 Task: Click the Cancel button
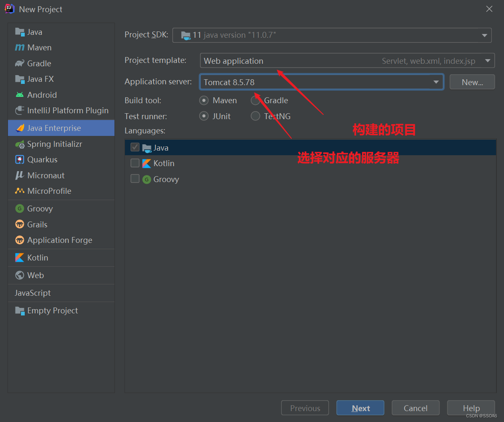(x=416, y=408)
